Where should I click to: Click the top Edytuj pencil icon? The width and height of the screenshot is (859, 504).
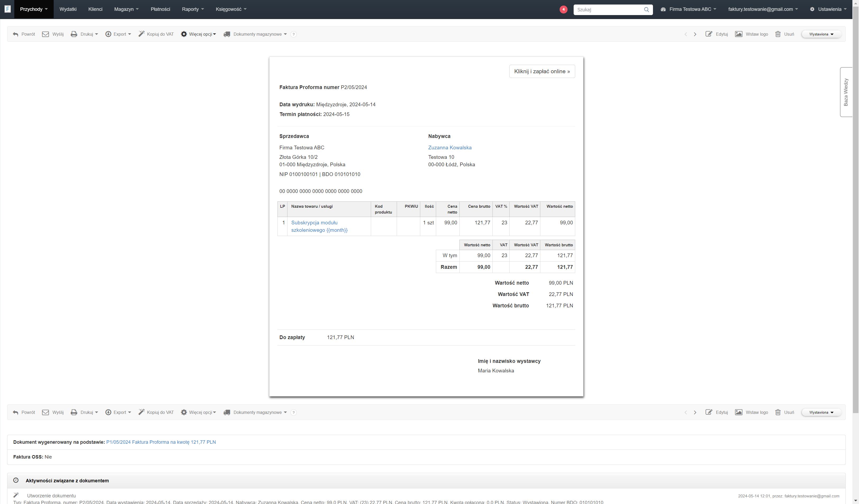pyautogui.click(x=709, y=34)
